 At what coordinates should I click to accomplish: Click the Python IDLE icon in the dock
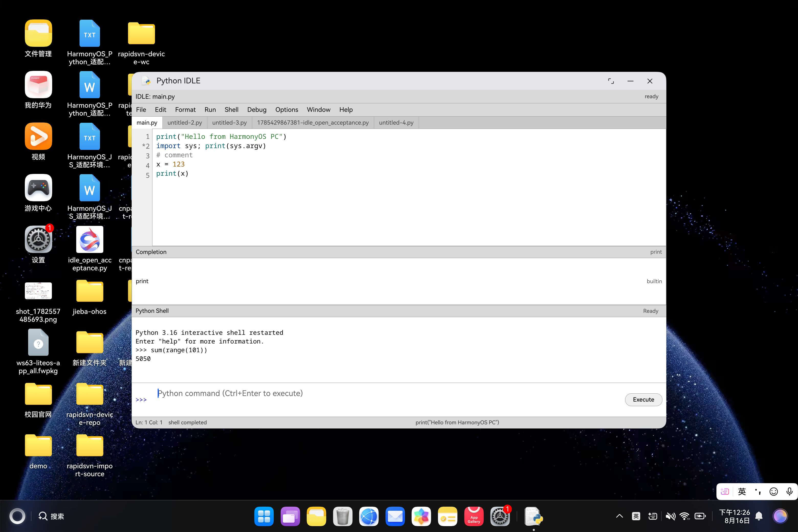click(533, 516)
